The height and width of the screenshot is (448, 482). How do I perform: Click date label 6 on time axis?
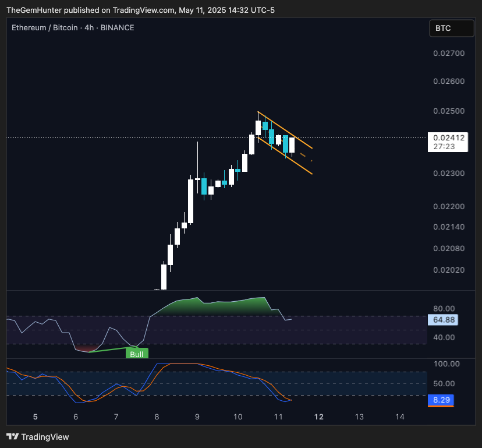[76, 417]
